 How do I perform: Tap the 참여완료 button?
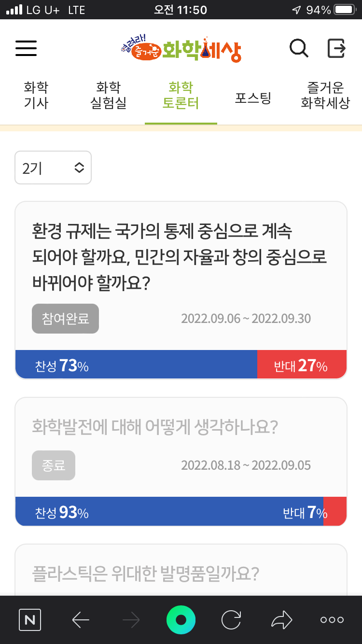point(65,319)
